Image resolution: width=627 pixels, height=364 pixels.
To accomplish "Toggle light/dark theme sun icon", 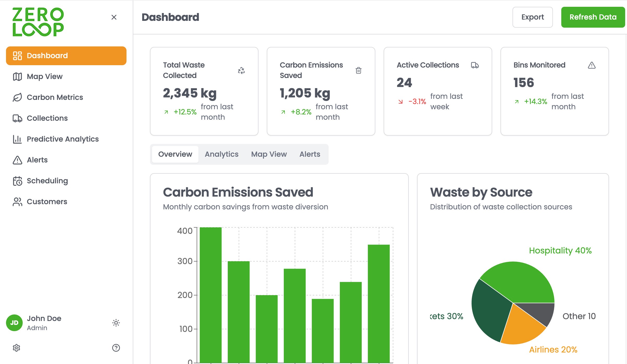I will pyautogui.click(x=116, y=323).
